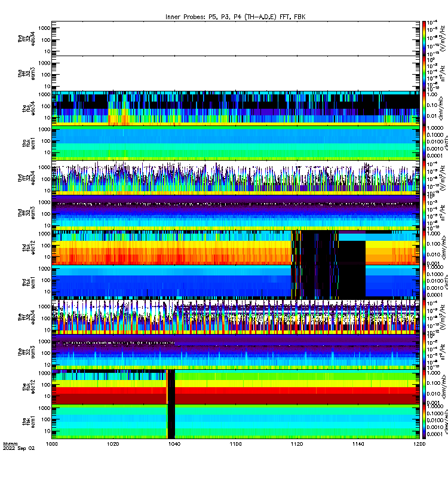Click the the fff 32 scm3 spectrogram panel
Screen dimensions: 448x478
(235, 352)
